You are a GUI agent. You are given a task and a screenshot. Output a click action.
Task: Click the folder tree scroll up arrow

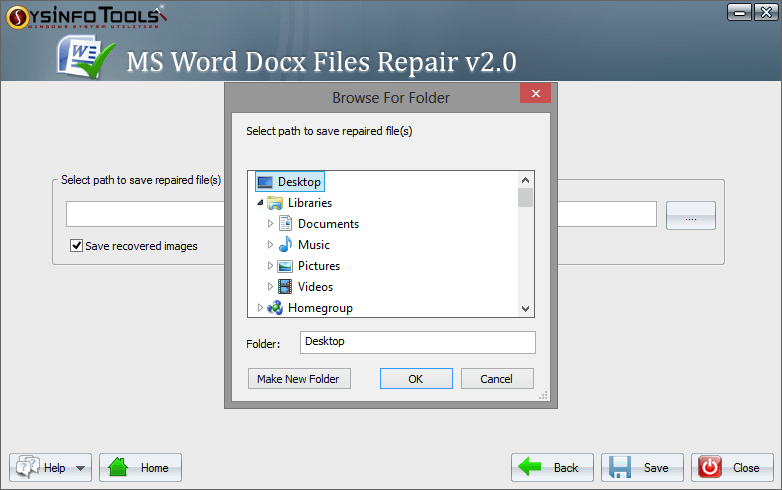pos(525,179)
